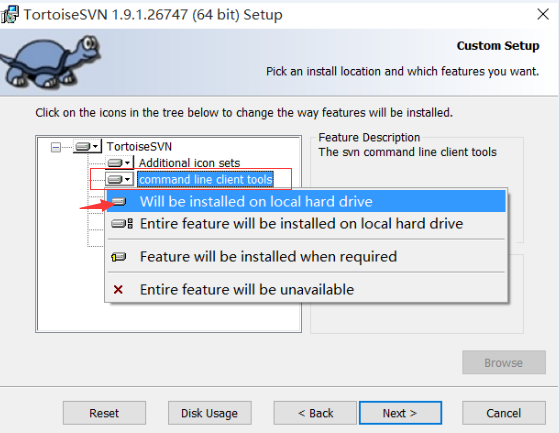Viewport: 559px width, 433px height.
Task: Select Additional icon sets tree item
Action: 189,163
